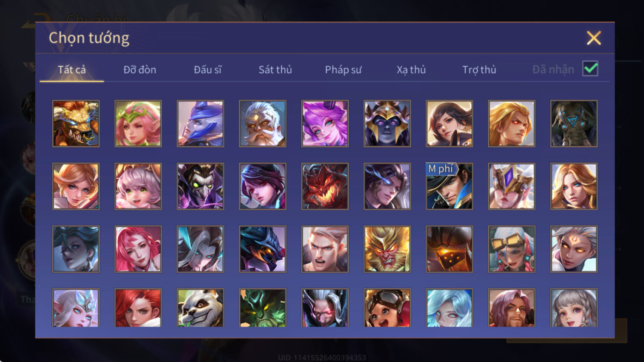
Task: Select the elephant armored hero portrait
Action: (x=574, y=124)
